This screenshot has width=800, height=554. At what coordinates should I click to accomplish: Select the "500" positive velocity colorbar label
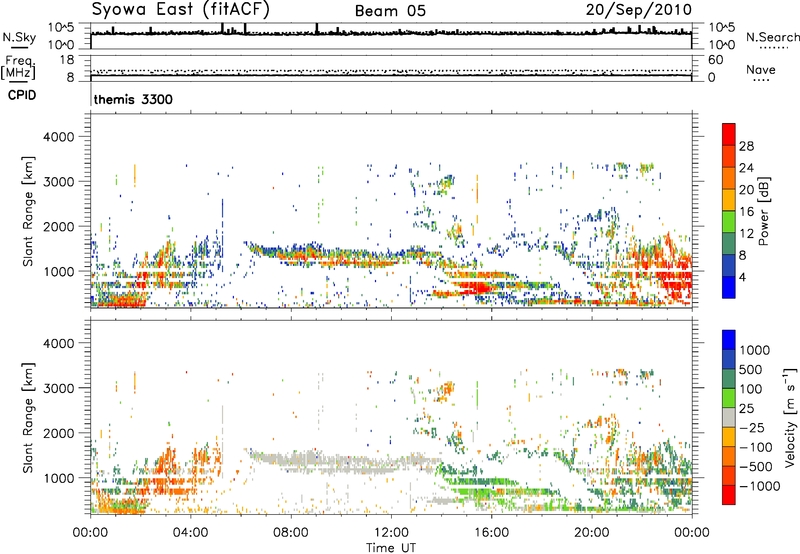point(752,370)
